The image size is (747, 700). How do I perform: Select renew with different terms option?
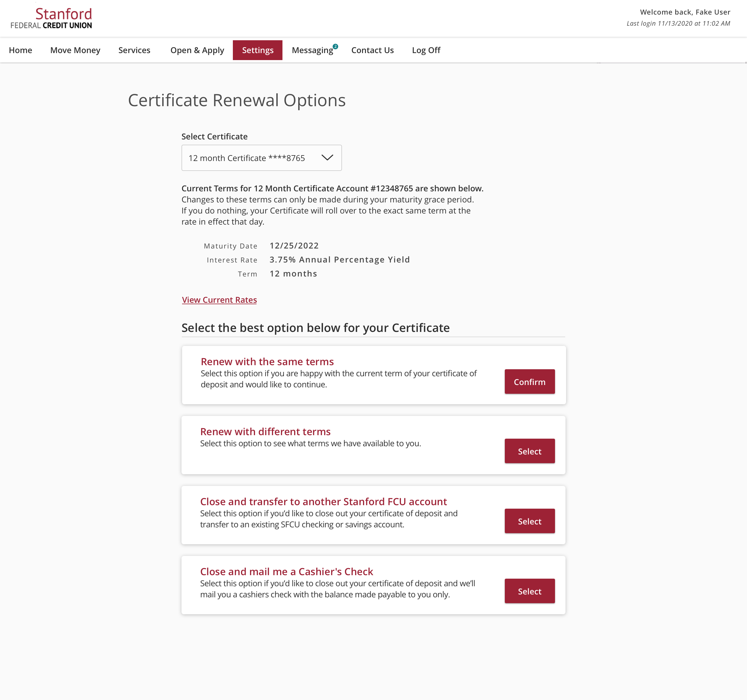point(530,451)
